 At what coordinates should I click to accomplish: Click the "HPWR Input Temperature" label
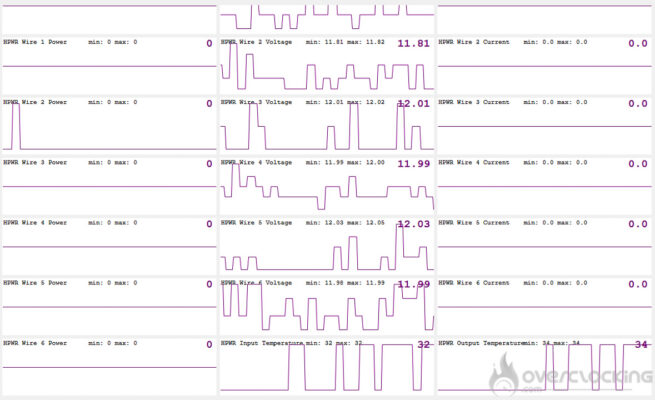point(262,343)
